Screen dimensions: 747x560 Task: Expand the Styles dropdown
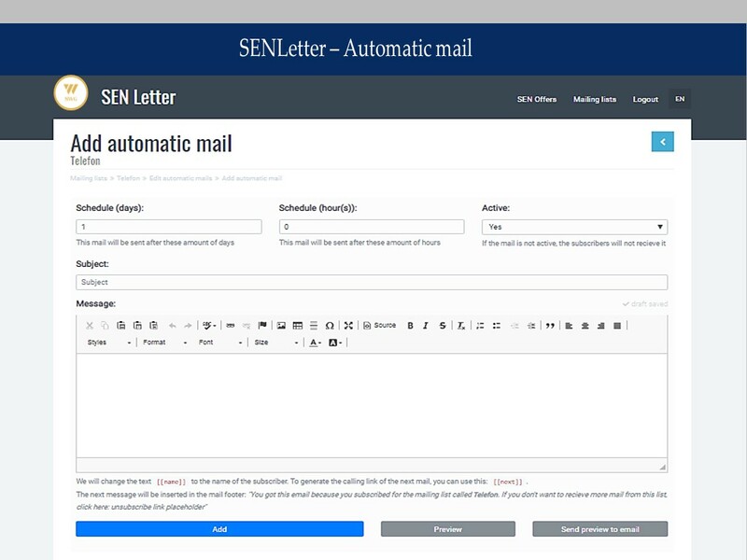tap(108, 343)
